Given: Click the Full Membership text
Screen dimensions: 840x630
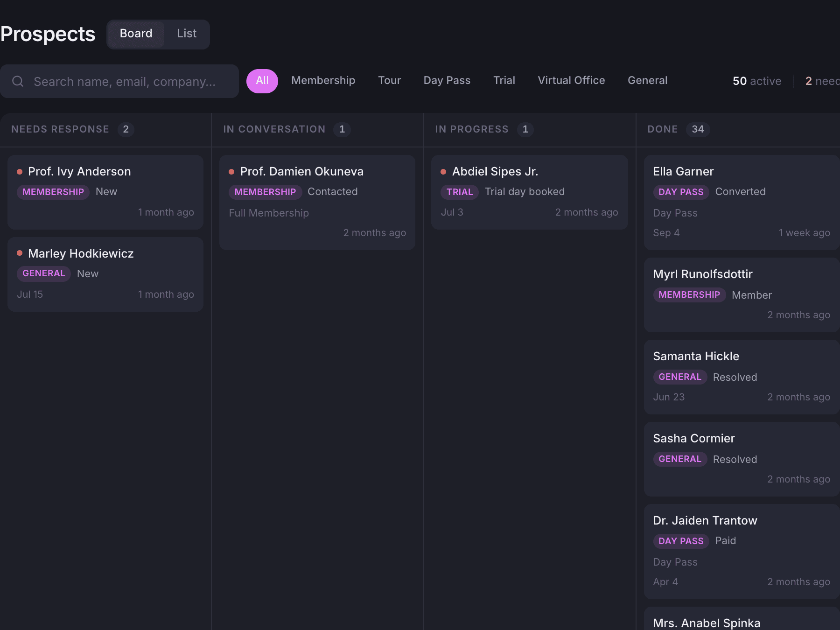Looking at the screenshot, I should point(269,213).
